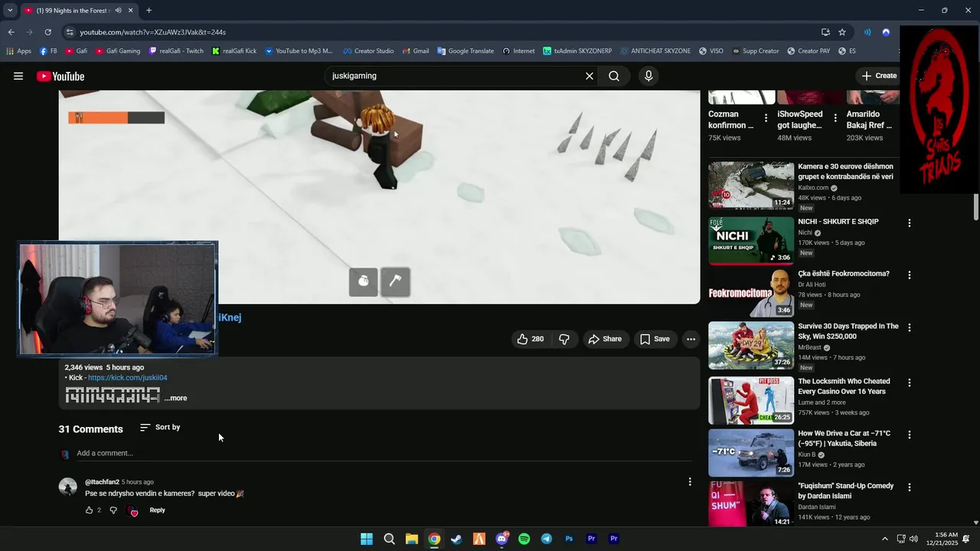Open the YouTube guide hamburger menu
Viewport: 980px width, 551px height.
(18, 76)
